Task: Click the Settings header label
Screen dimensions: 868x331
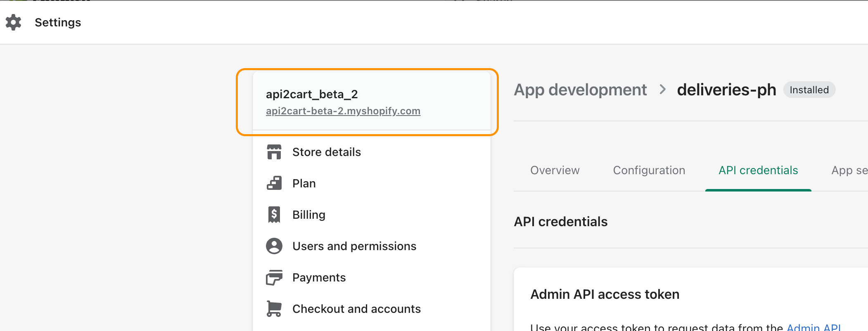Action: (58, 22)
